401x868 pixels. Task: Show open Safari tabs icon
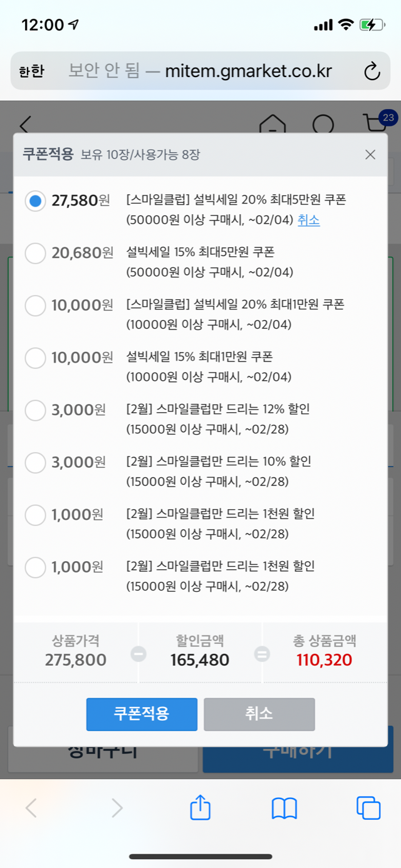pos(368,808)
